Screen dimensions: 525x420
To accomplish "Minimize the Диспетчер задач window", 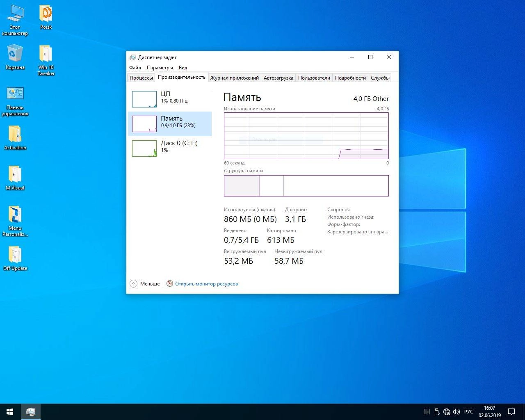I will click(352, 57).
